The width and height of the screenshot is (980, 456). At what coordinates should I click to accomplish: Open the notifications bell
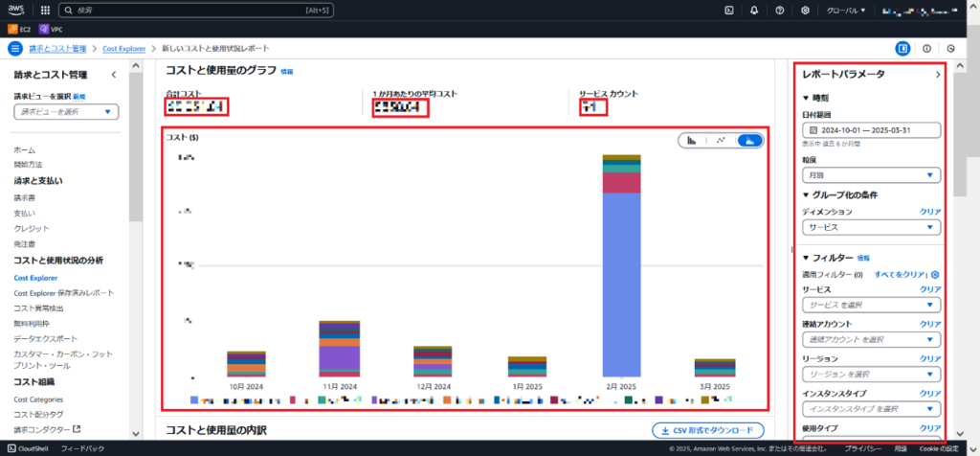tap(755, 11)
